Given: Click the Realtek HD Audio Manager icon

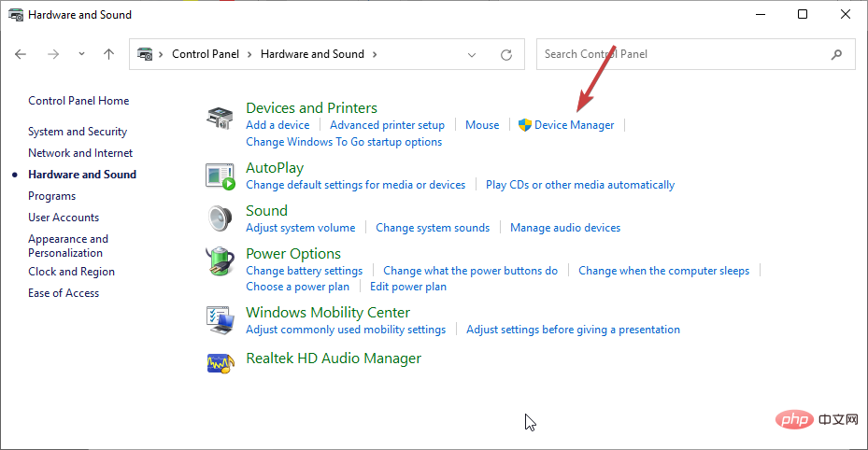Looking at the screenshot, I should [220, 363].
